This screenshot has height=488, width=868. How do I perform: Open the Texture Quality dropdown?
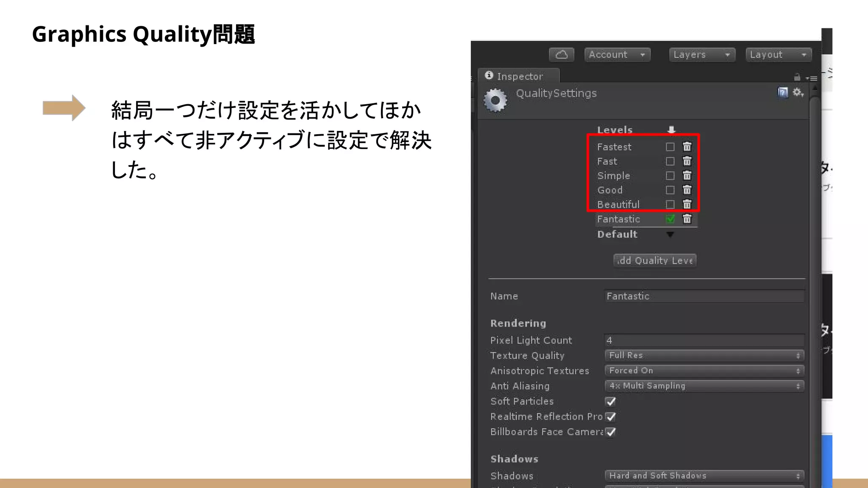[x=704, y=355]
